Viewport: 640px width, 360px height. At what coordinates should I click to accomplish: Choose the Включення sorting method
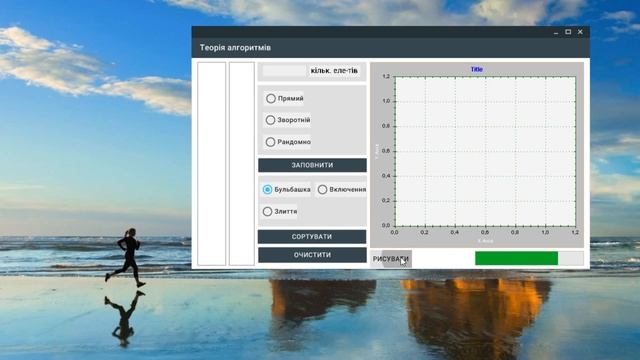(x=341, y=189)
